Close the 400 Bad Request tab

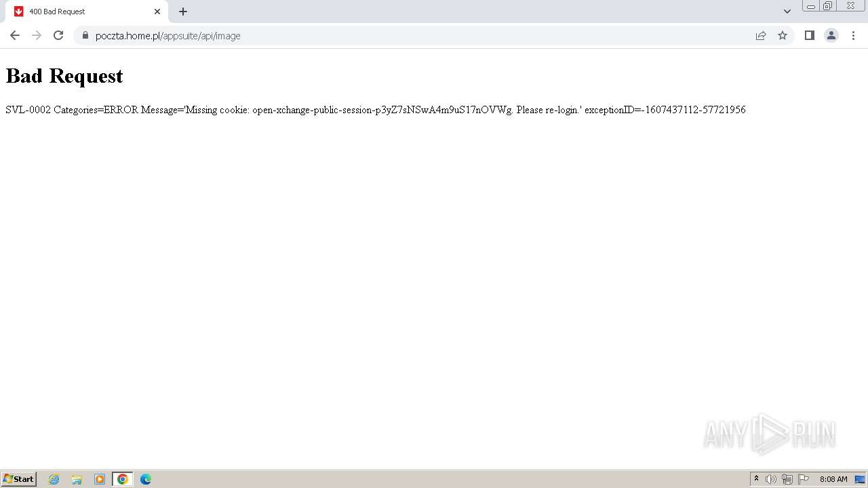(157, 12)
